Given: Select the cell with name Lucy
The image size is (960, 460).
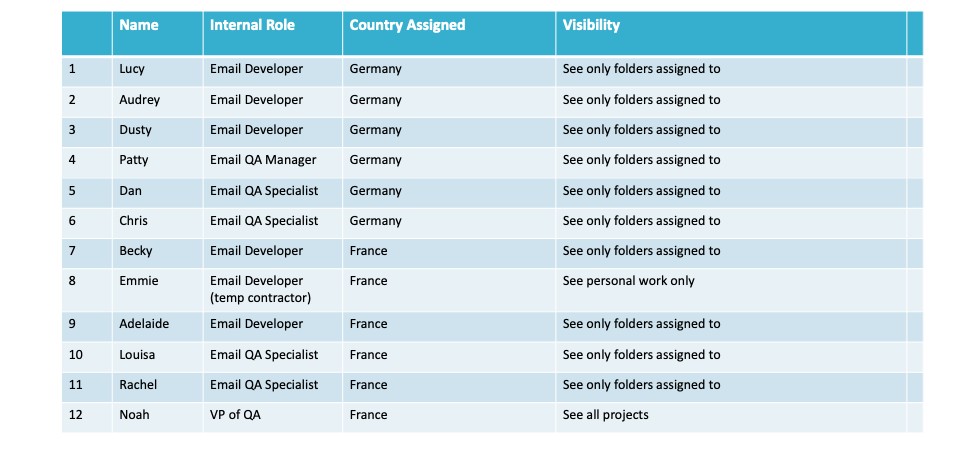Looking at the screenshot, I should click(x=133, y=70).
